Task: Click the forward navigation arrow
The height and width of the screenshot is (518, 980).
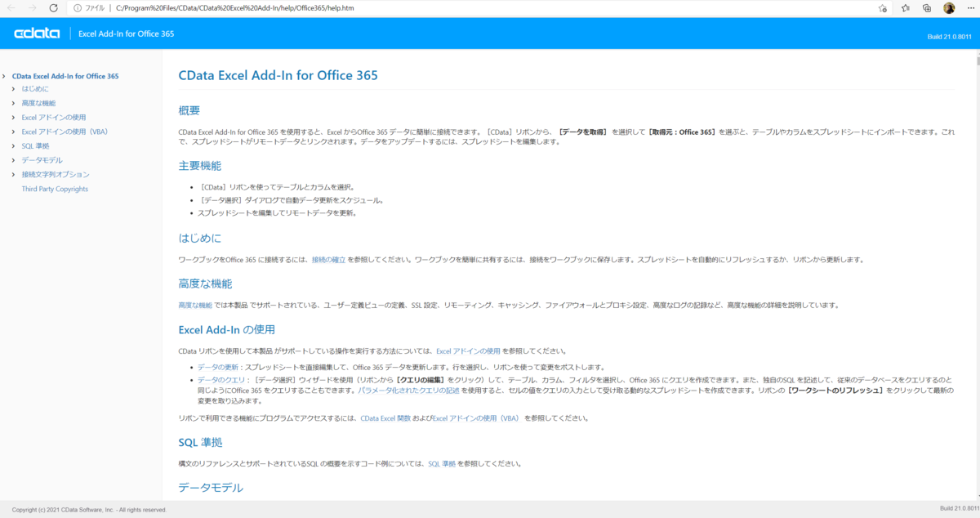Action: 33,8
